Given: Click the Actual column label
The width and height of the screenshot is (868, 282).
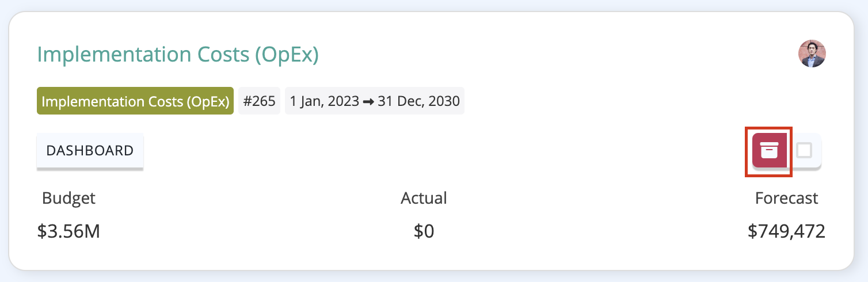Looking at the screenshot, I should click(x=424, y=199).
